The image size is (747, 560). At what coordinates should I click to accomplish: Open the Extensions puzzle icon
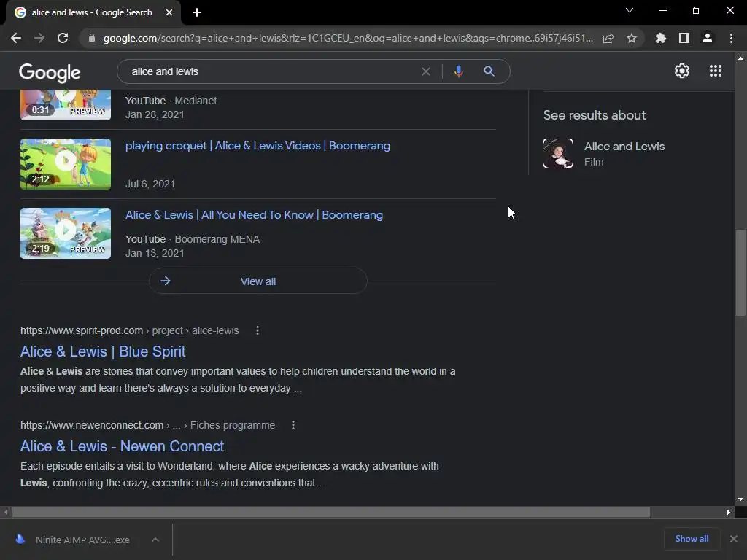click(x=660, y=38)
